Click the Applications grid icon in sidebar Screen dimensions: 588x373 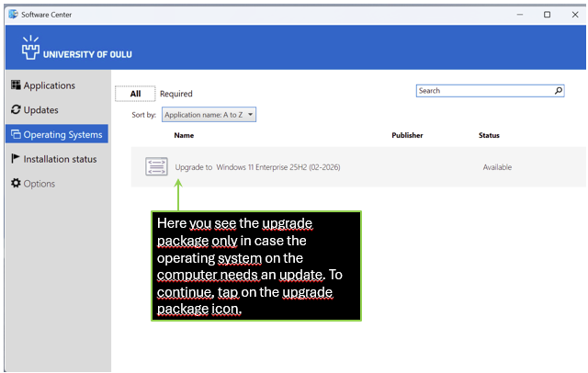point(16,85)
